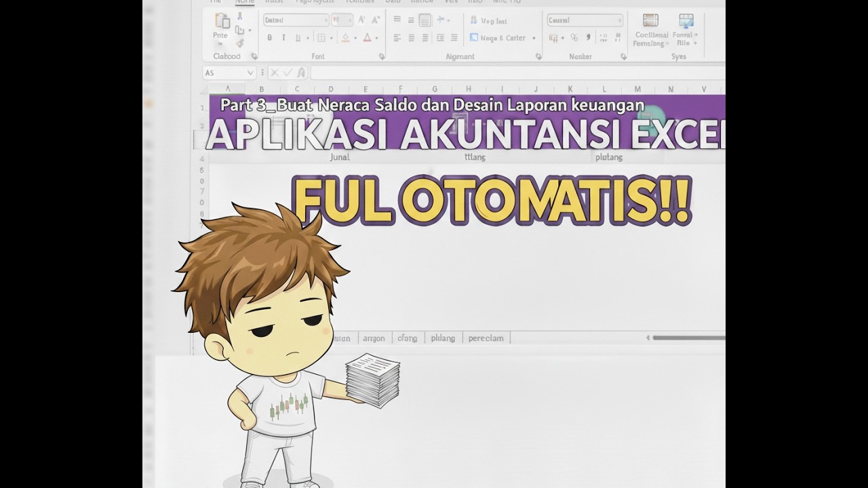
Task: Open the font size combo box
Action: [x=342, y=20]
